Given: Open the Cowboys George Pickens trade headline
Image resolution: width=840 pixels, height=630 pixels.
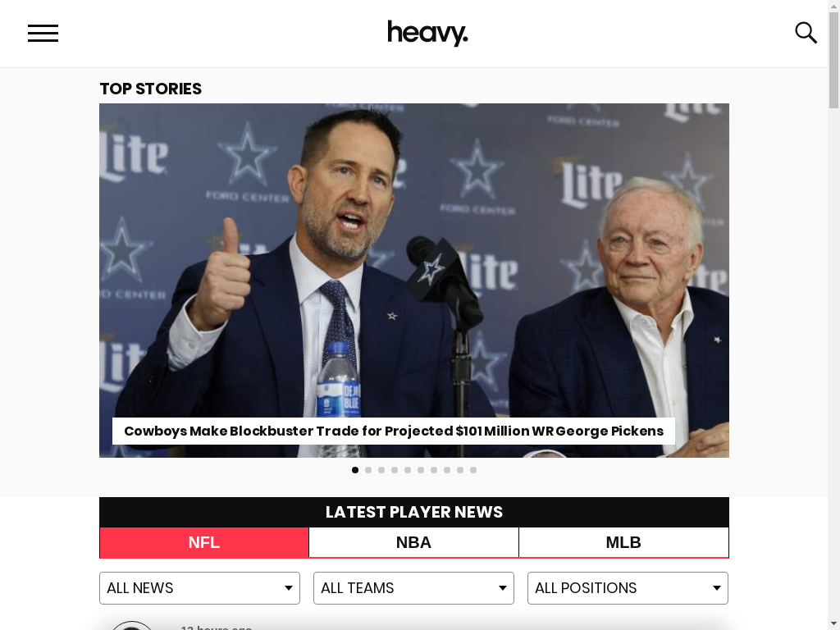Looking at the screenshot, I should pos(394,431).
